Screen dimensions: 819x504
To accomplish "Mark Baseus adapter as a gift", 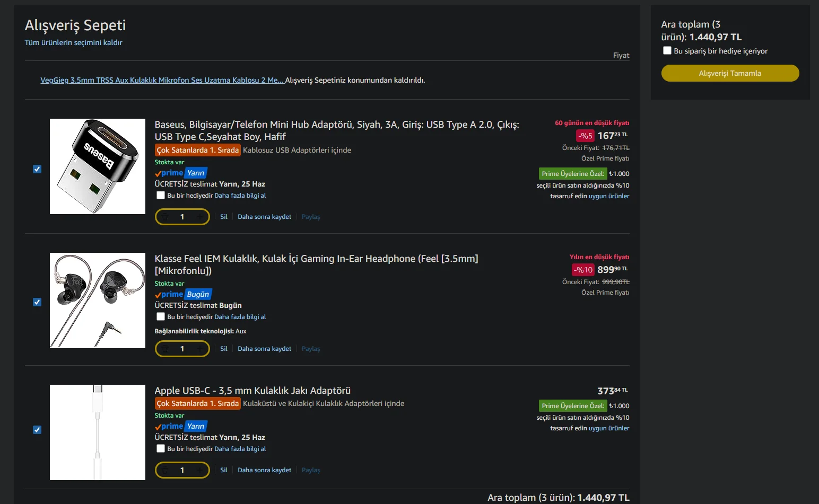I will click(161, 195).
